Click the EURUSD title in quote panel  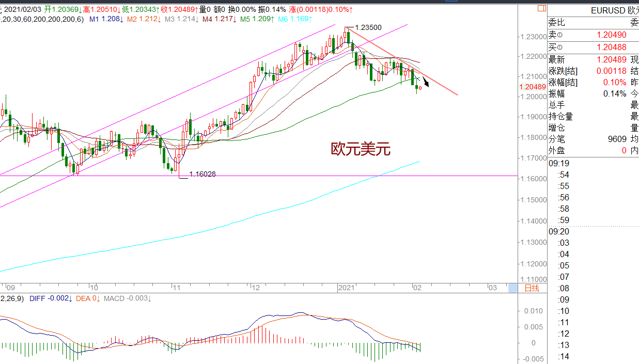[x=609, y=10]
